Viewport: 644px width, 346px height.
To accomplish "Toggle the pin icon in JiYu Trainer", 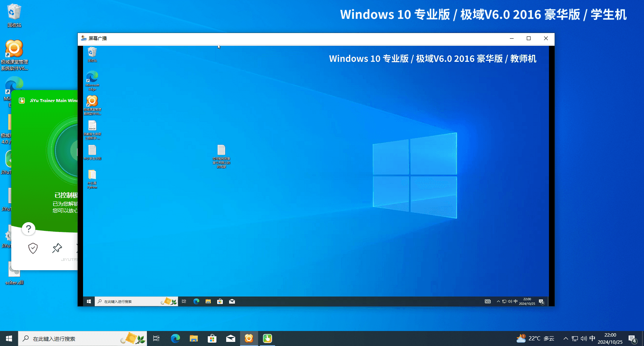I will coord(57,248).
